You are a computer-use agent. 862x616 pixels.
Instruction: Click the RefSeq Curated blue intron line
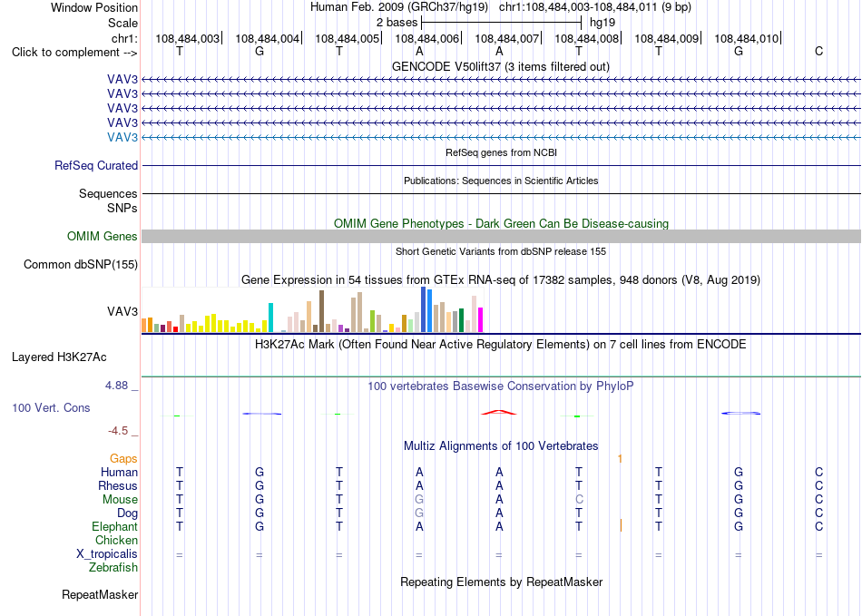pos(501,165)
